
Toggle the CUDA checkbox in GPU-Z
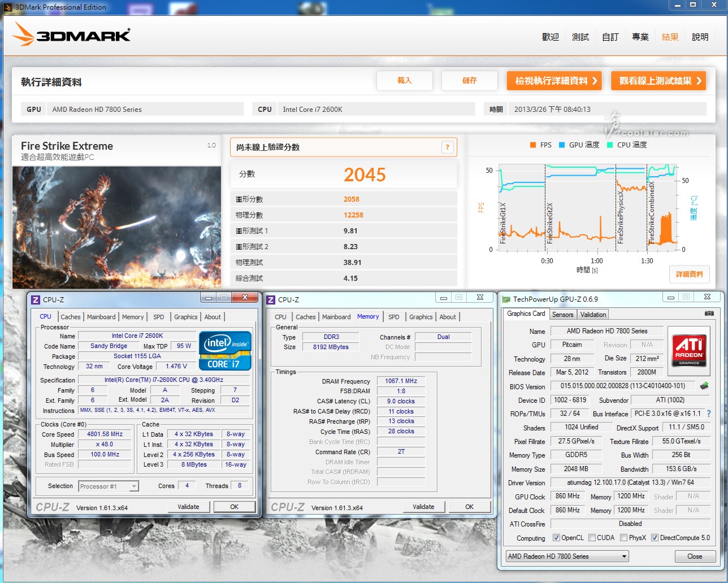(x=592, y=538)
